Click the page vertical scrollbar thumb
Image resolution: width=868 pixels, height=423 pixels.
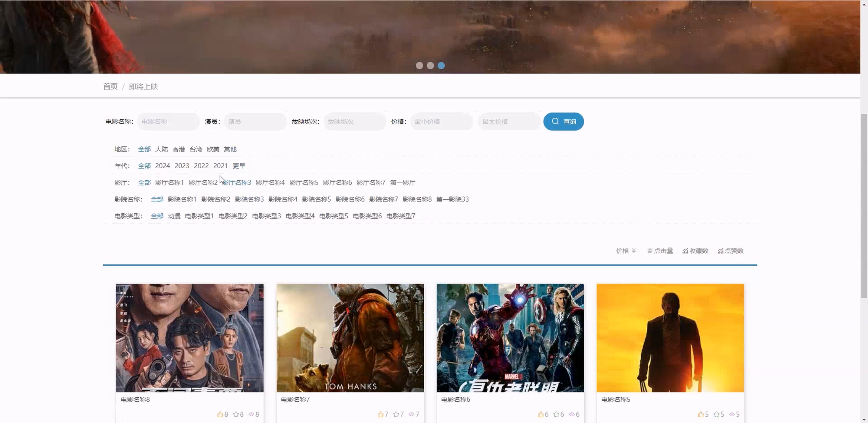tap(864, 205)
